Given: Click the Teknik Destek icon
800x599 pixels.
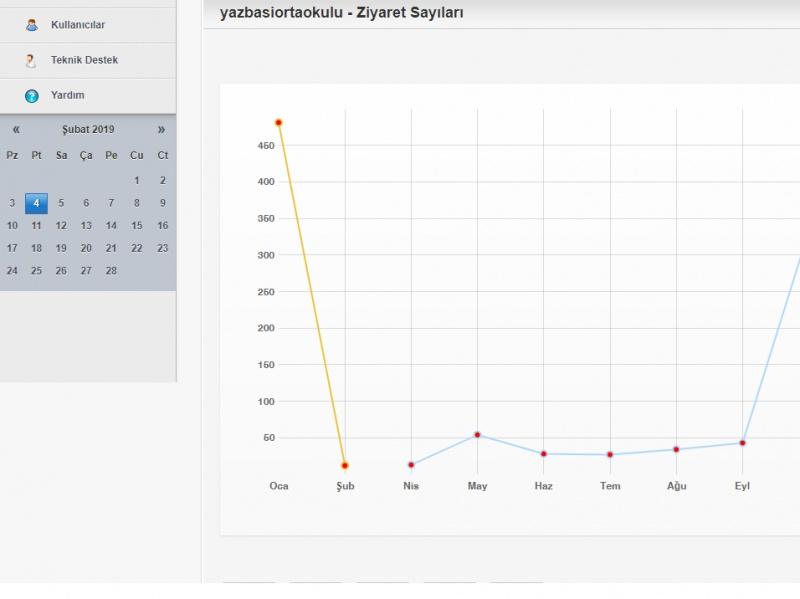Looking at the screenshot, I should tap(32, 61).
